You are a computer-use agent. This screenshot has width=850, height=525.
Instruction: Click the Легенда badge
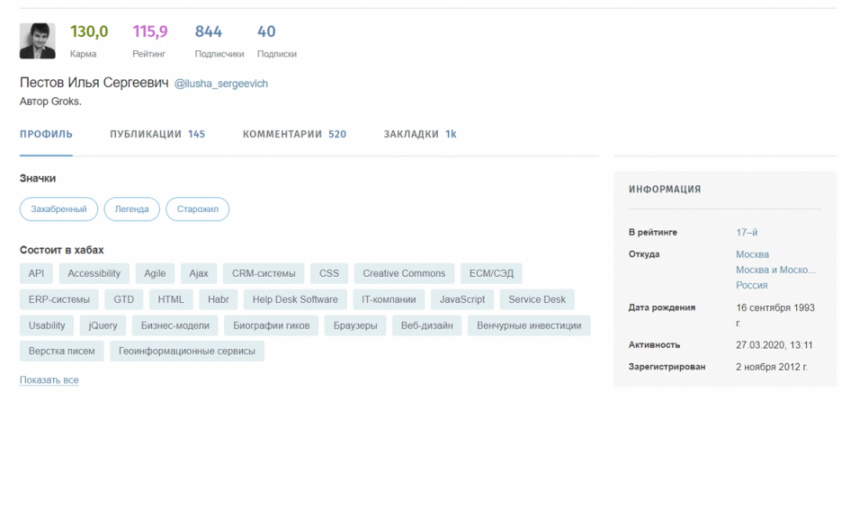pos(132,209)
